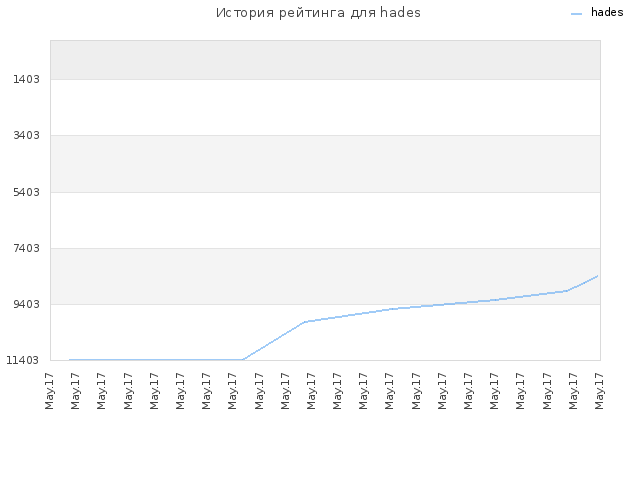This screenshot has width=640, height=480.
Task: Click the chart title История рейтинга для hades
Action: [318, 13]
